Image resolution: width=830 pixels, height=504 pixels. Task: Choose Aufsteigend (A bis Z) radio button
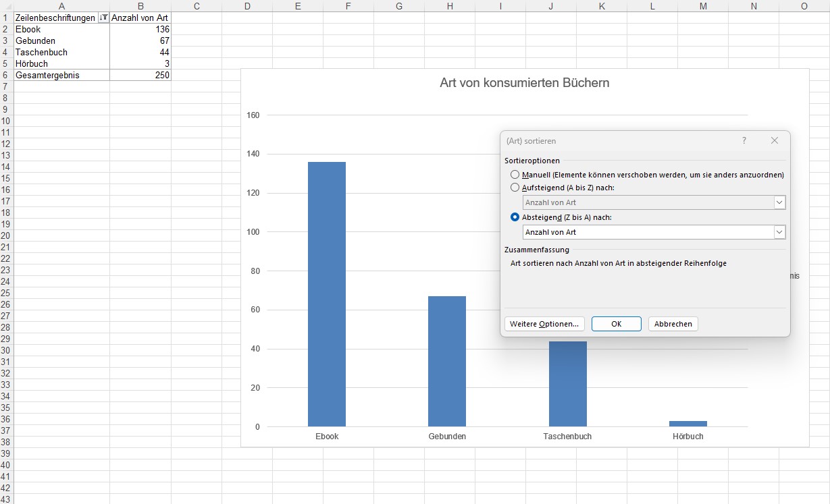tap(515, 188)
